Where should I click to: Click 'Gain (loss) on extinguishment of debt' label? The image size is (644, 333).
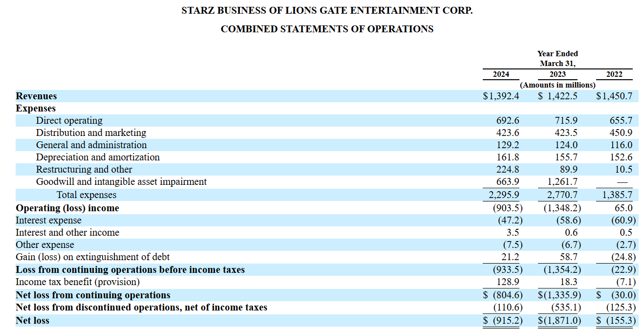click(93, 257)
